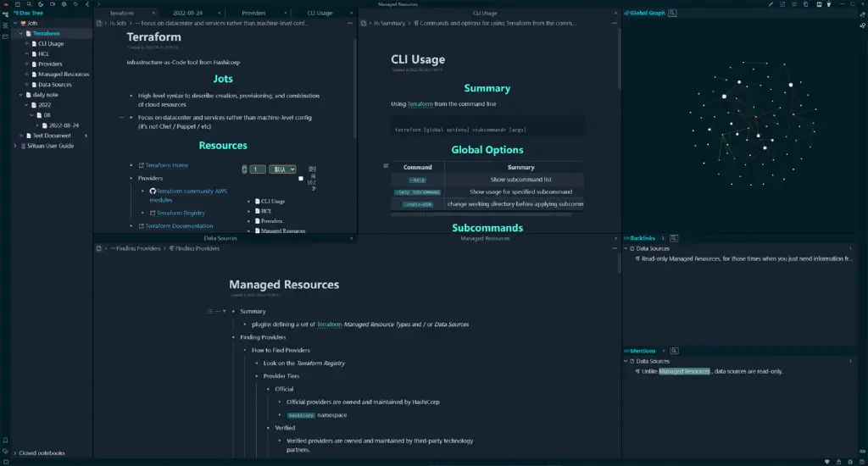Collapse the Terraform tree node

coord(21,33)
